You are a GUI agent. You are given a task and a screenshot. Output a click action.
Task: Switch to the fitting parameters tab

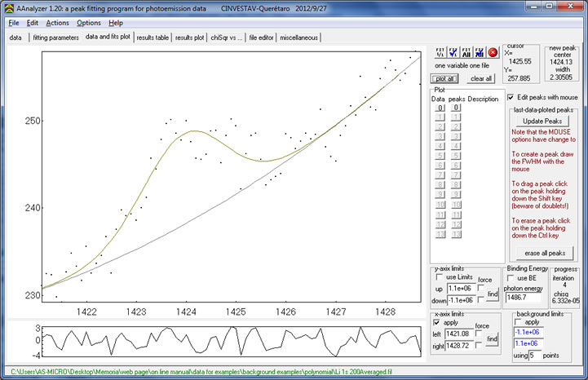55,38
